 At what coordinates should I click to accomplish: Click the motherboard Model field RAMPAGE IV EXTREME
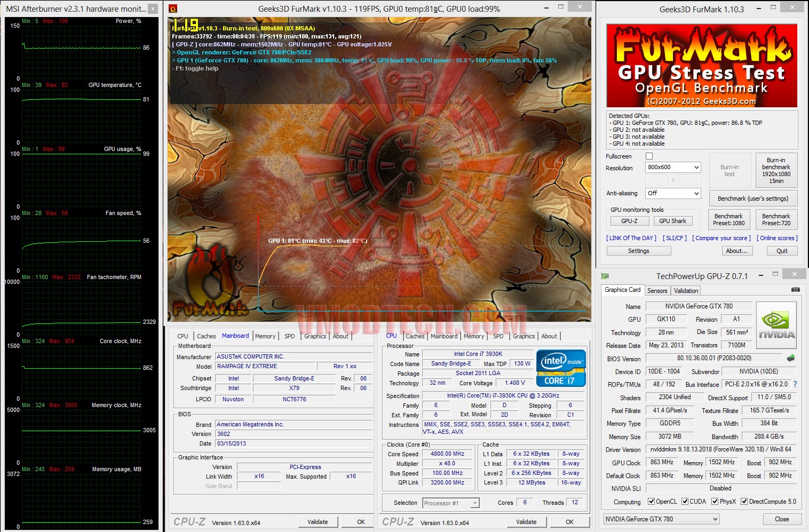click(265, 367)
